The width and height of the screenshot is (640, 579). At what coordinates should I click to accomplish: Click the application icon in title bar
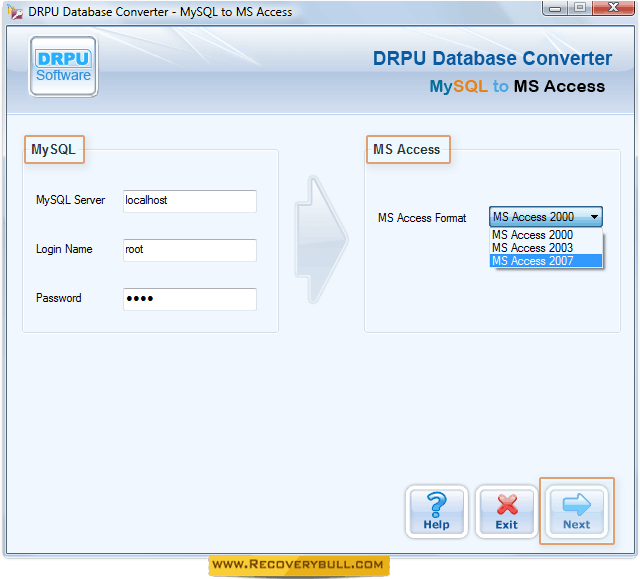[15, 12]
